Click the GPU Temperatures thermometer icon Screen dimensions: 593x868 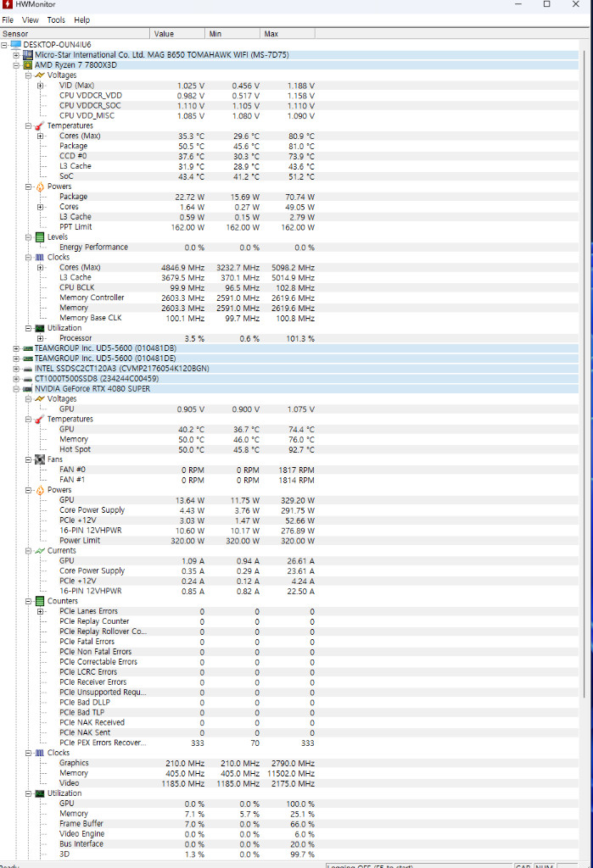[40, 419]
